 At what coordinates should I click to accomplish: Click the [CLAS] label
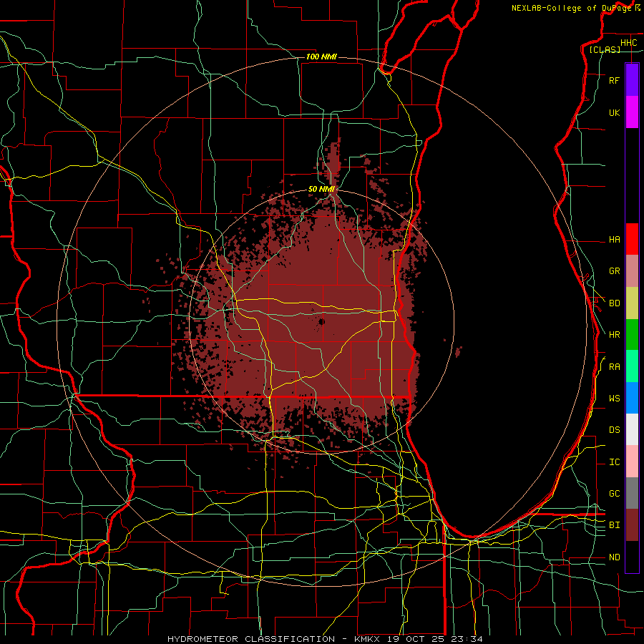[605, 49]
